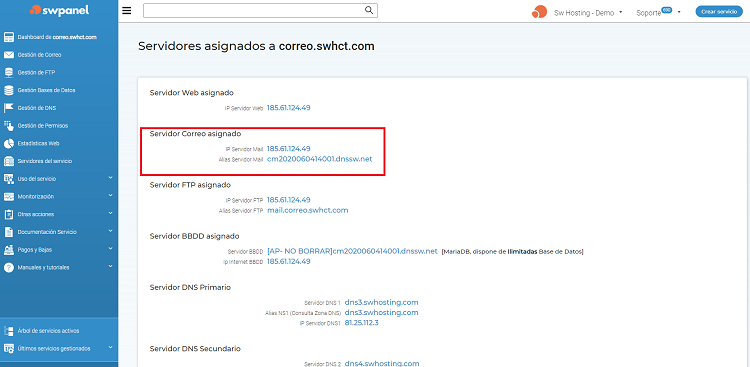This screenshot has height=367, width=750.
Task: Expand Manuales y tutoriales chevron
Action: (110, 267)
